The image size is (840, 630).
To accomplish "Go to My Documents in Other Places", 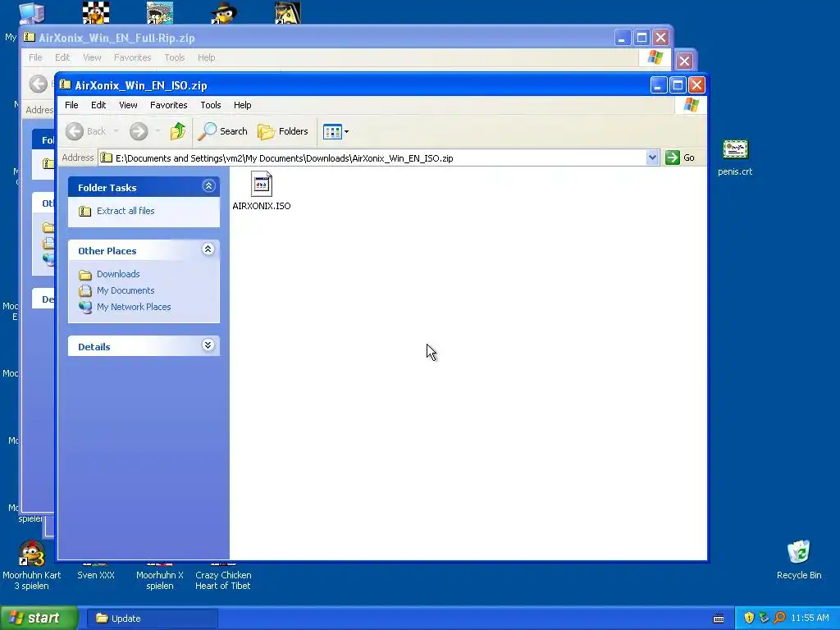I will click(x=126, y=291).
